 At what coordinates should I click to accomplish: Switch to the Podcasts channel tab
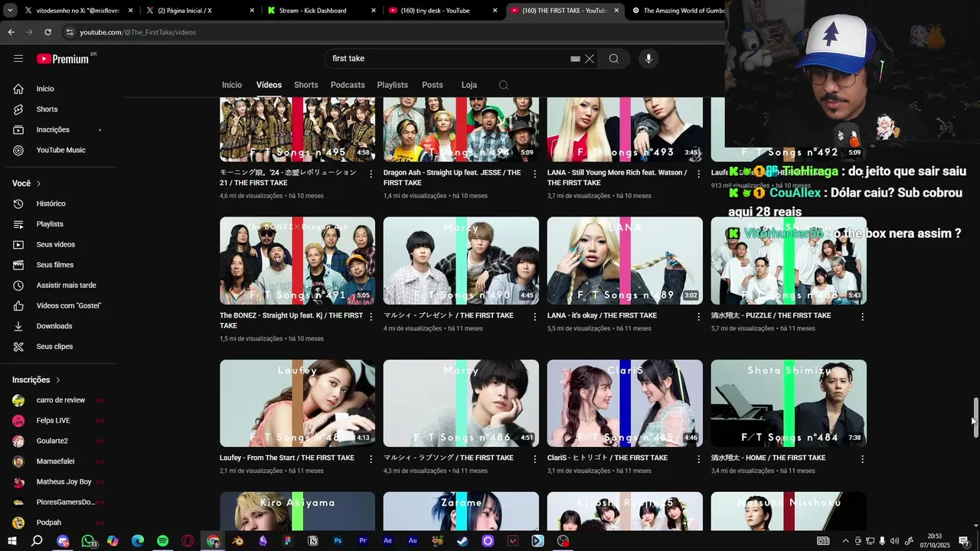pyautogui.click(x=348, y=85)
